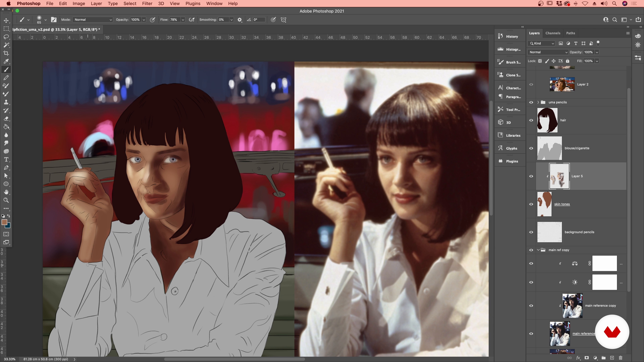
Task: Select the Ellipse shape tool
Action: (x=6, y=184)
